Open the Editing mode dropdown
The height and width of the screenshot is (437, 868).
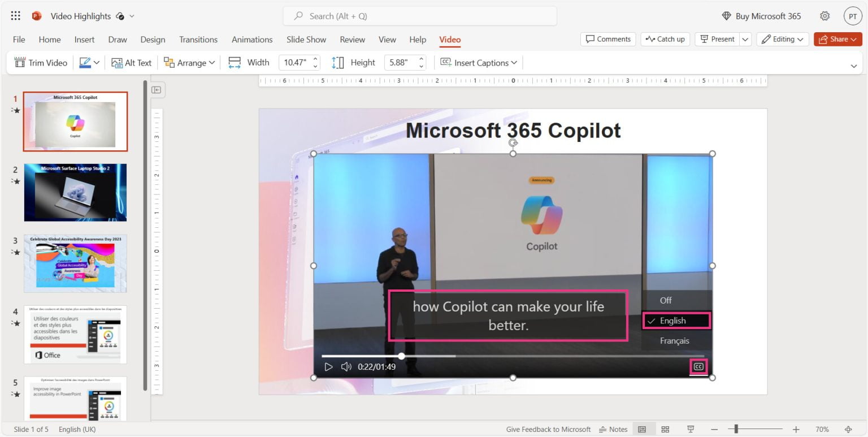(x=782, y=39)
